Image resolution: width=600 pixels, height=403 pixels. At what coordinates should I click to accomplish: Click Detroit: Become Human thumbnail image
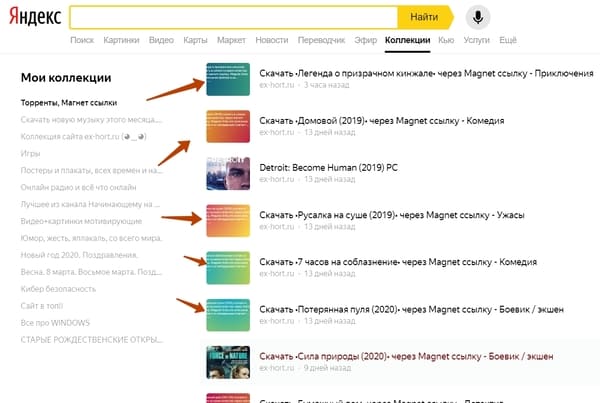point(228,173)
